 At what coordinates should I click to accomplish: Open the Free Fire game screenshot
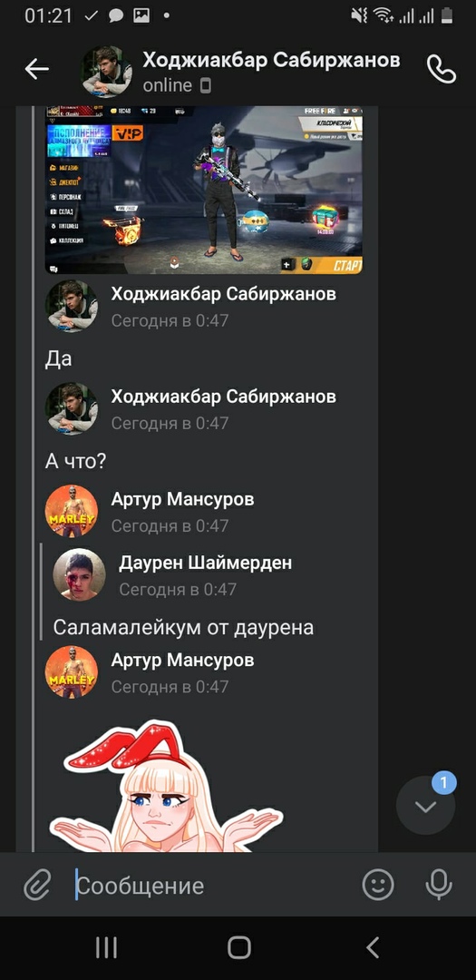coord(204,190)
